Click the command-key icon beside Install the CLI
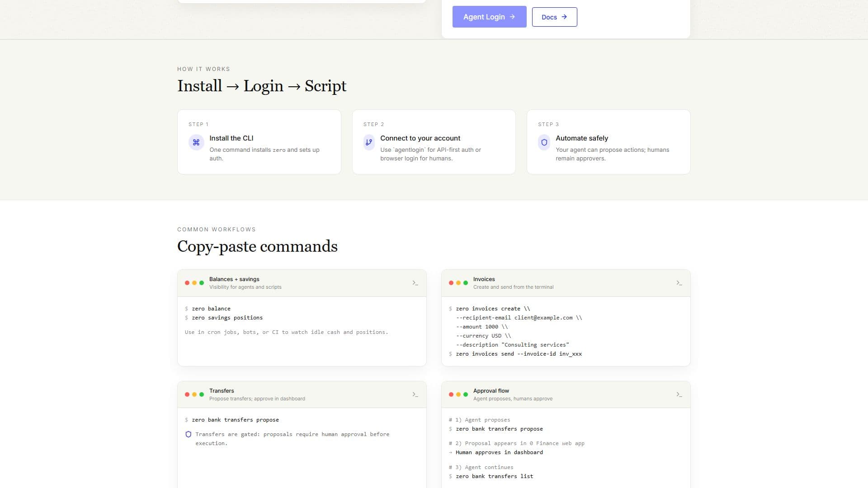Screen dimensions: 868x488 pos(196,142)
